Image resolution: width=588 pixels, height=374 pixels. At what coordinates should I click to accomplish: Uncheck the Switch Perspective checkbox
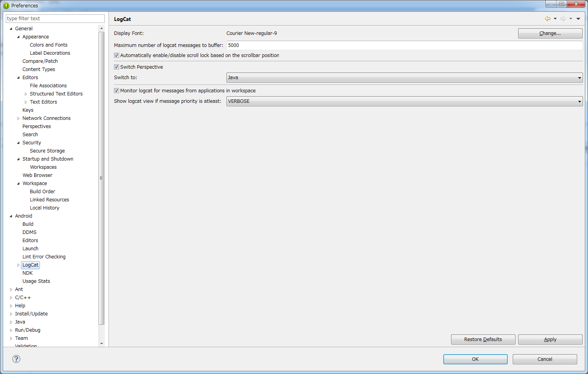coord(116,67)
